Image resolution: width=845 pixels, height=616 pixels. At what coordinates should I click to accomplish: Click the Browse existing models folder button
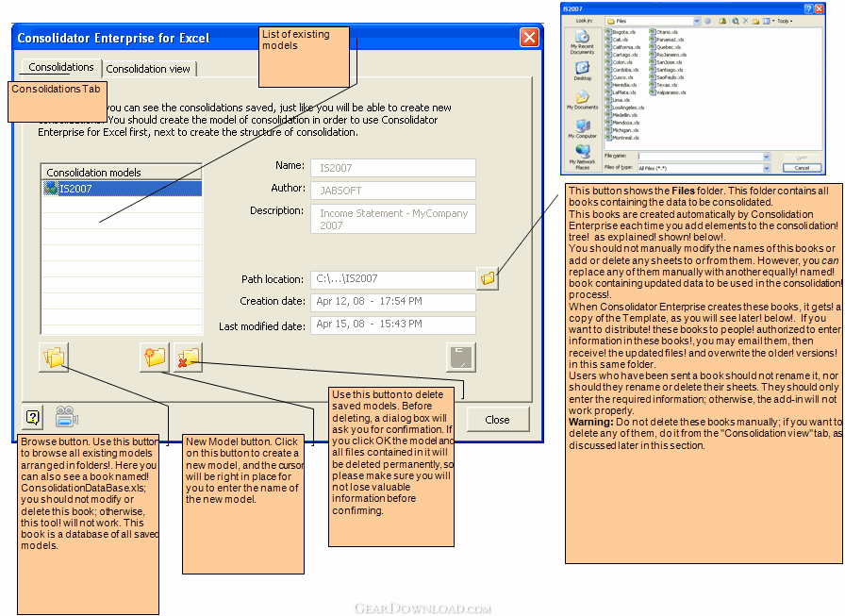pos(54,357)
